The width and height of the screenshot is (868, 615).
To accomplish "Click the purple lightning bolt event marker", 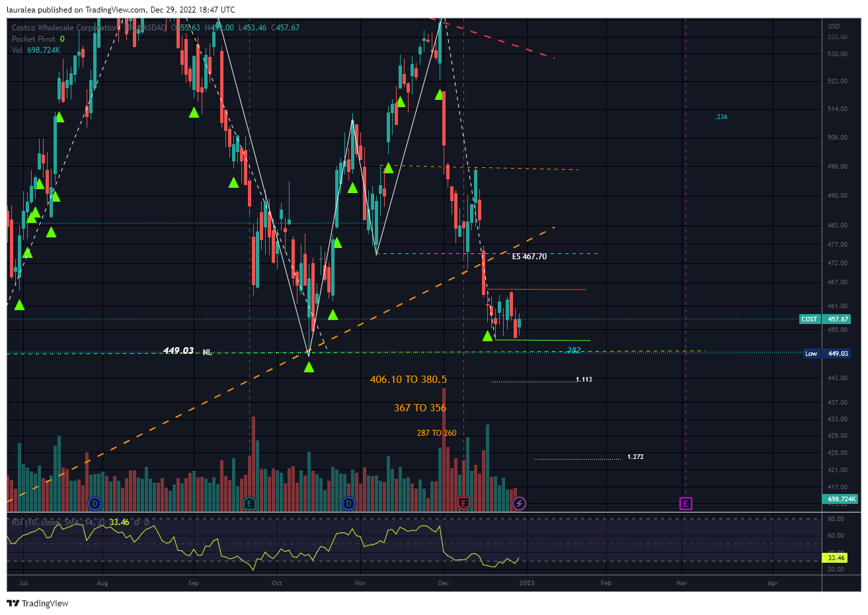I will (520, 504).
